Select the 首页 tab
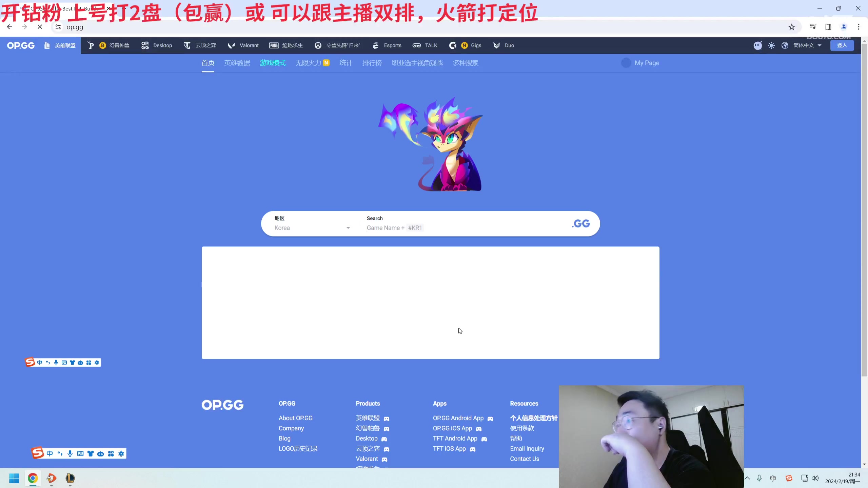This screenshot has height=488, width=868. 208,63
